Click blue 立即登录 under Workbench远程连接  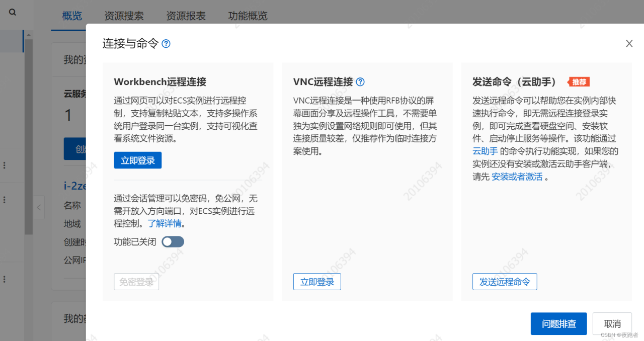138,160
